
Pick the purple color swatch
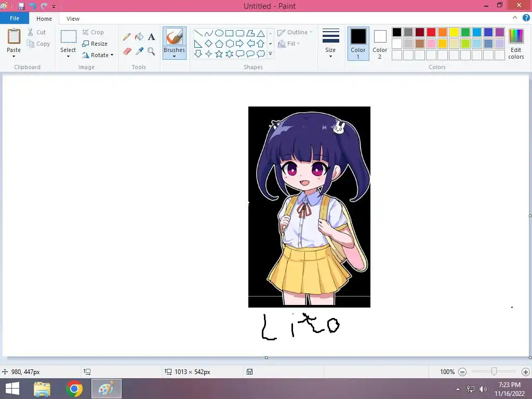coord(499,32)
